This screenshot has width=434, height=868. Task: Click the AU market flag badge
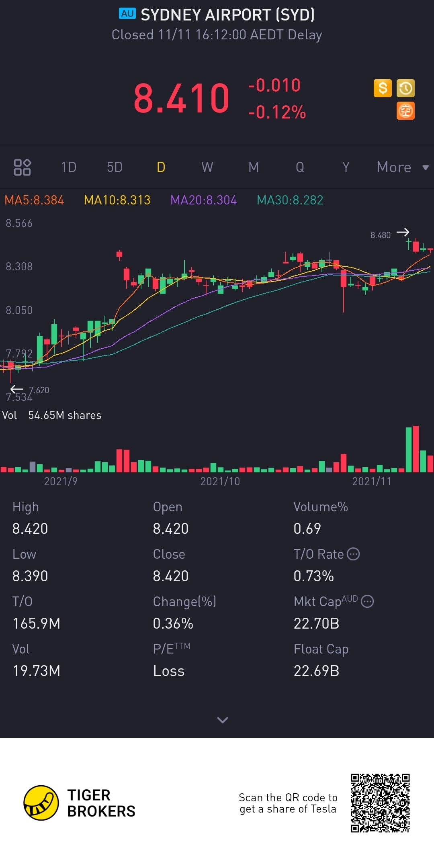tap(127, 14)
